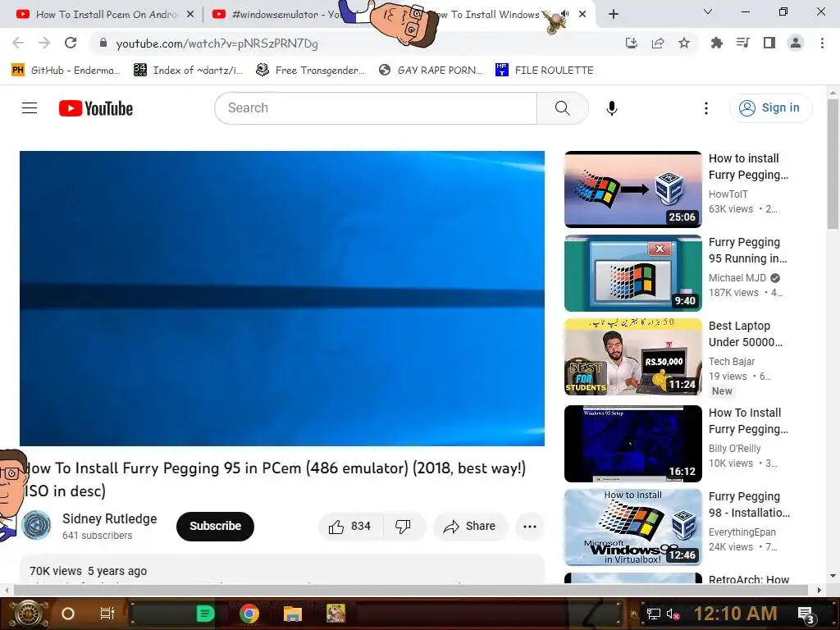Viewport: 840px width, 630px height.
Task: Reload the YouTube page
Action: pyautogui.click(x=71, y=43)
